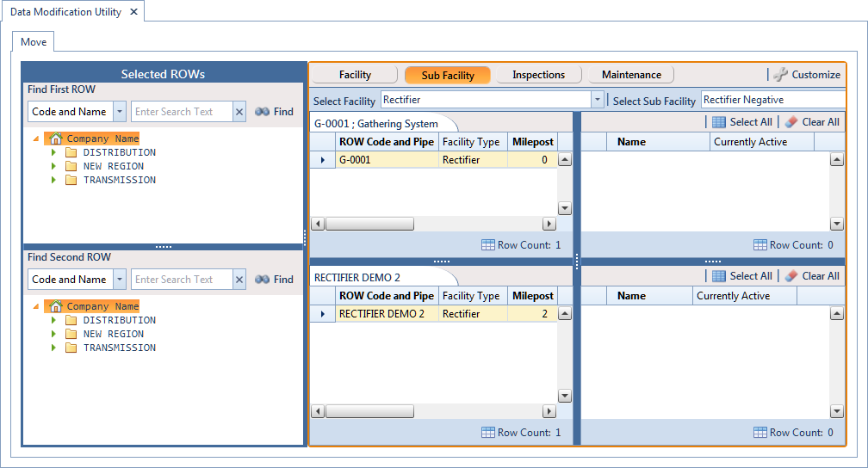868x468 pixels.
Task: Expand TRANSMISSION in the first ROW tree
Action: [x=53, y=180]
